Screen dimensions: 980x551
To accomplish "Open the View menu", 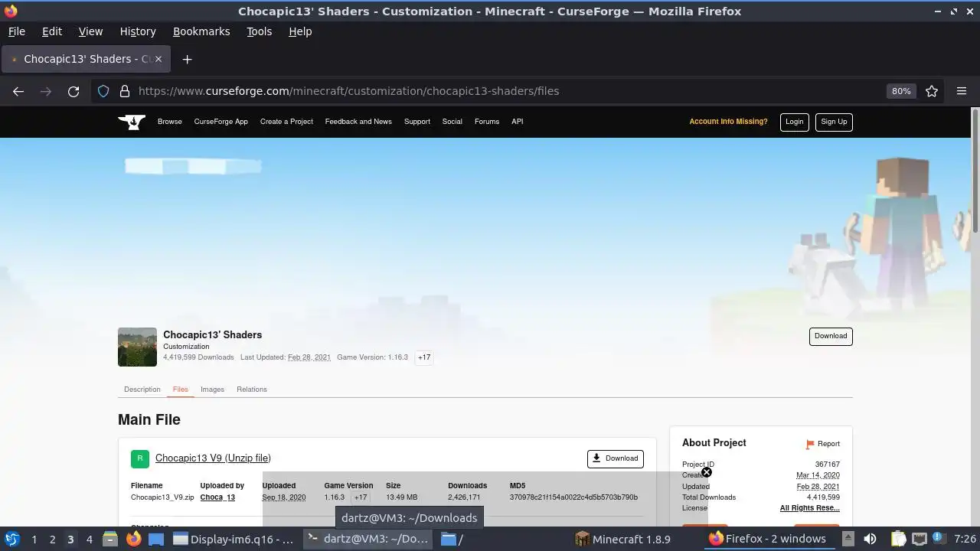I will 90,31.
